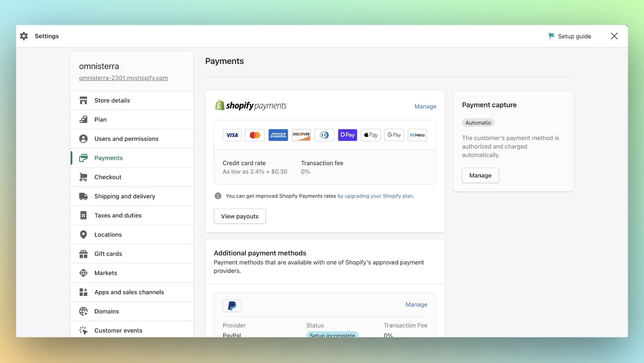Open the Locations settings
The height and width of the screenshot is (363, 644).
coord(132,235)
